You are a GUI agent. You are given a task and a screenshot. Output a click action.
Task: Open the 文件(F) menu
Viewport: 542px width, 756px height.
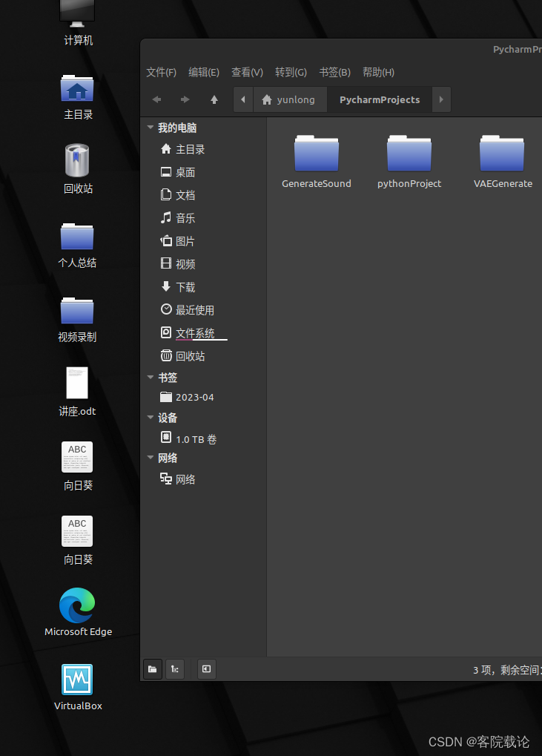pyautogui.click(x=162, y=72)
